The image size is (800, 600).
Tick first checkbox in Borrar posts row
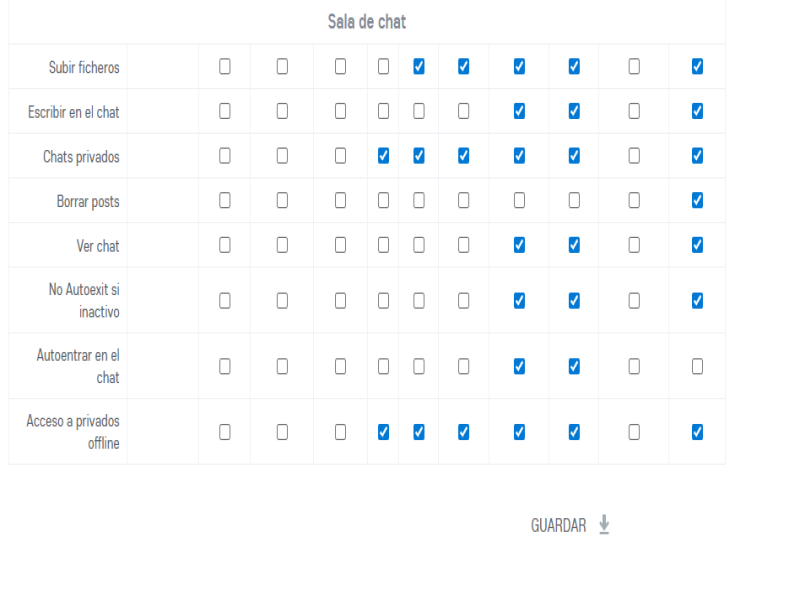click(x=225, y=200)
